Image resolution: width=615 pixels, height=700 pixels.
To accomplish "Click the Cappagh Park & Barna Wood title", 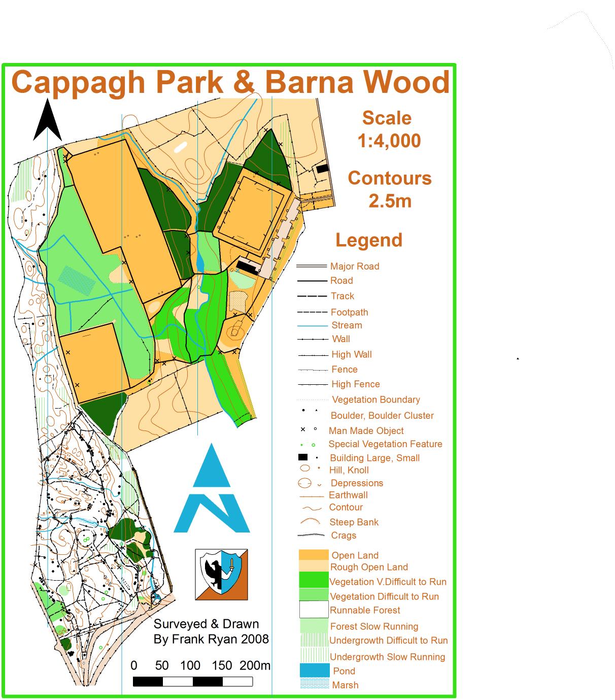I will 230,82.
